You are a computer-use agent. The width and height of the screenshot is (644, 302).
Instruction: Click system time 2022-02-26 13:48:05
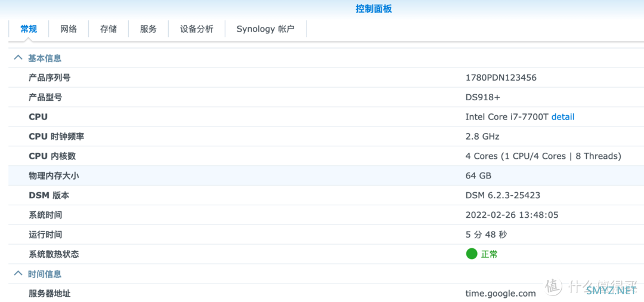coord(512,215)
